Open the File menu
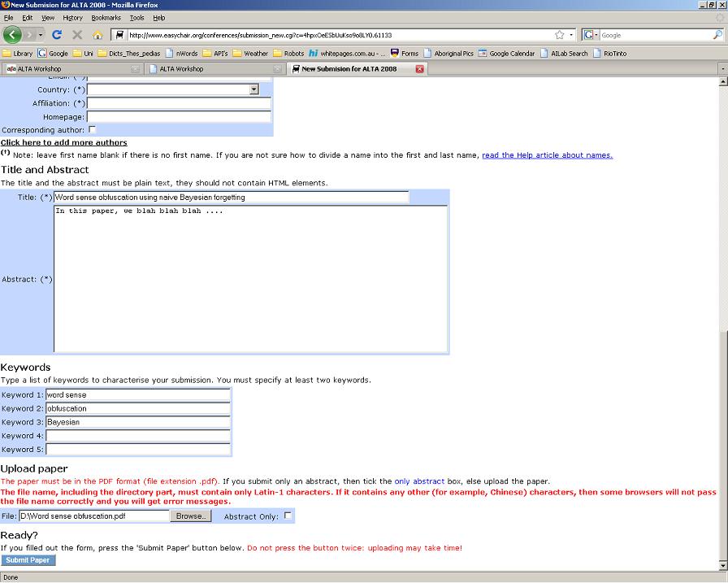Viewport: 728px width, 583px height. [8, 18]
